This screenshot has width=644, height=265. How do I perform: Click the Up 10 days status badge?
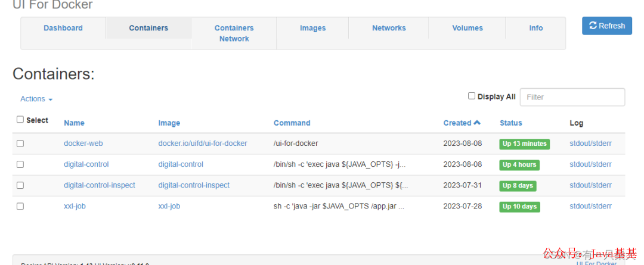click(519, 207)
